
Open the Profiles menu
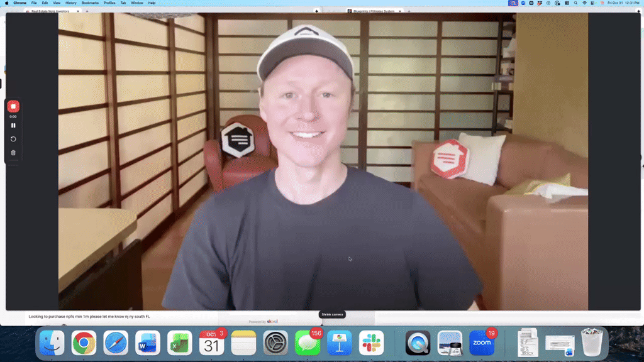click(109, 3)
